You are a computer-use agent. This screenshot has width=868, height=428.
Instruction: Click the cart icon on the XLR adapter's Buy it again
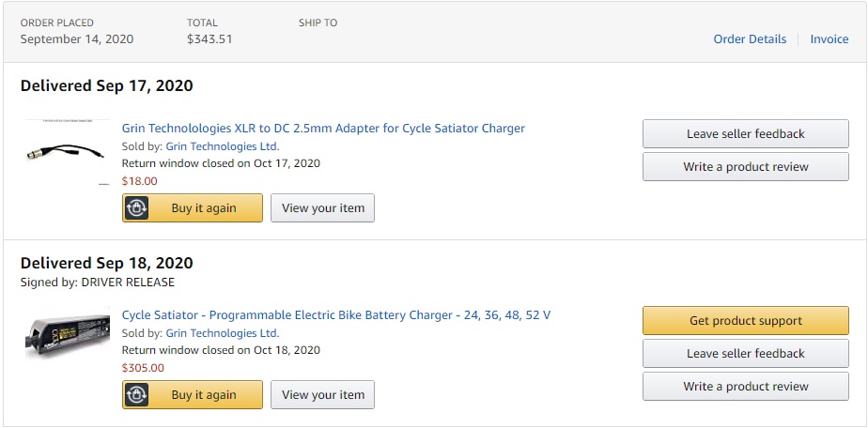tap(136, 208)
